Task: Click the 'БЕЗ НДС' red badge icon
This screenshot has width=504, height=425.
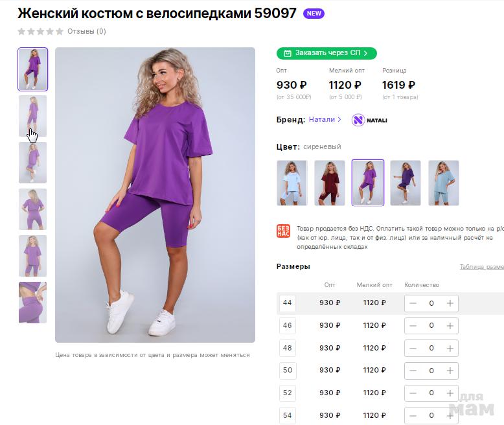Action: [x=283, y=231]
